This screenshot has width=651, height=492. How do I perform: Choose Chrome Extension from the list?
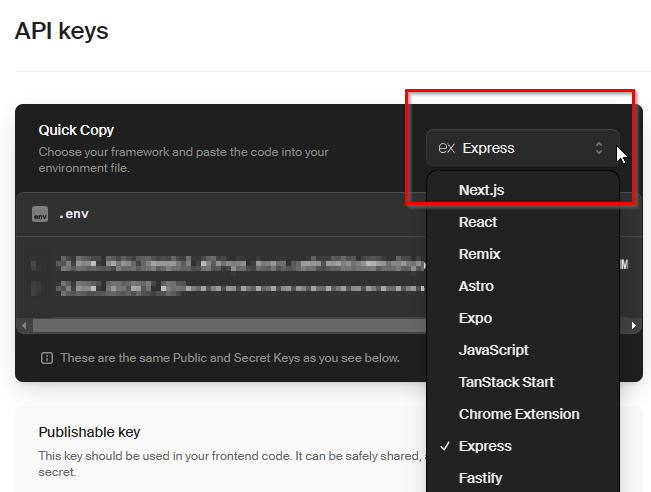tap(523, 414)
